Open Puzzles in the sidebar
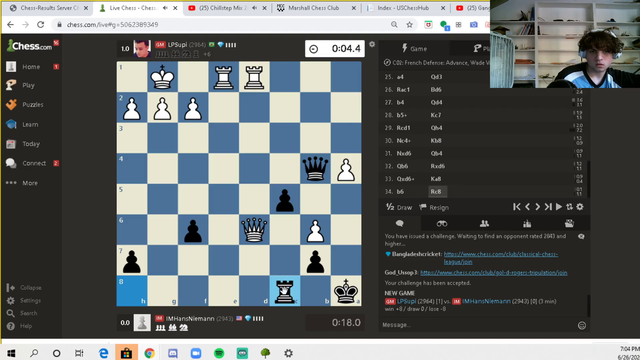The height and width of the screenshot is (360, 640). click(33, 105)
